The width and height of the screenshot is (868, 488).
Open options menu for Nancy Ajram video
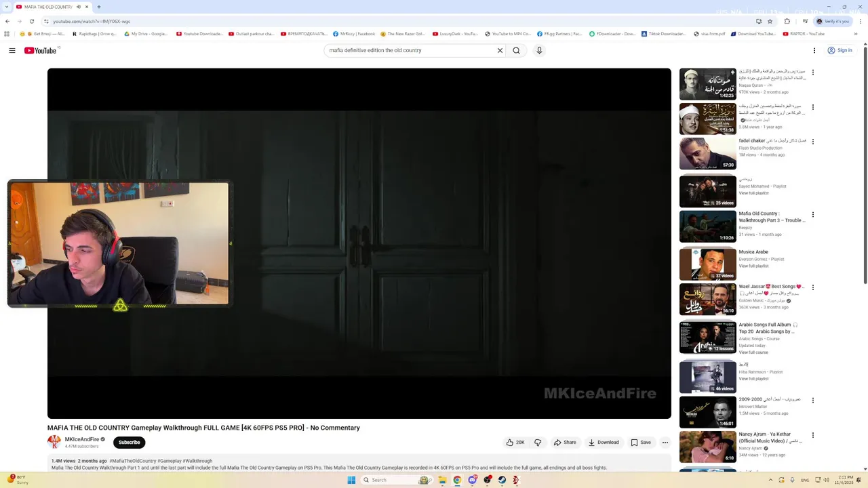click(813, 435)
